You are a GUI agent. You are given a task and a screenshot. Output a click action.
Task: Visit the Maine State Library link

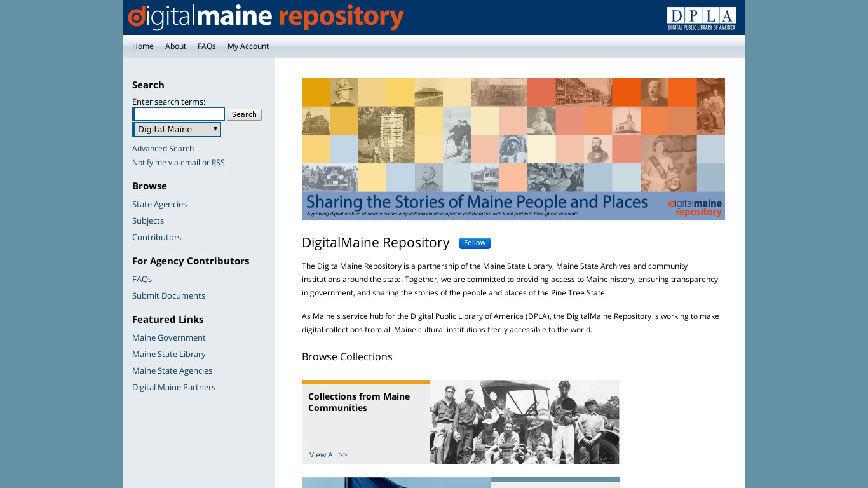pos(169,355)
